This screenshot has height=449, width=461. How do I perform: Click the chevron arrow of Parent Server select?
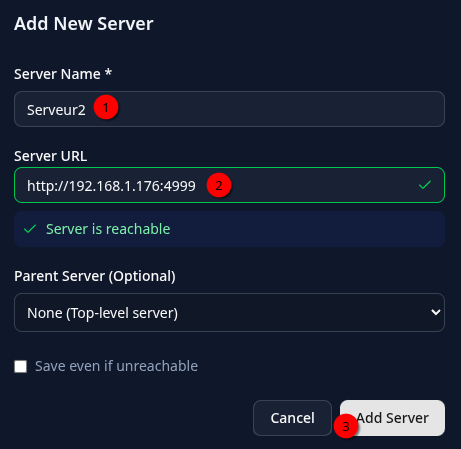[435, 312]
